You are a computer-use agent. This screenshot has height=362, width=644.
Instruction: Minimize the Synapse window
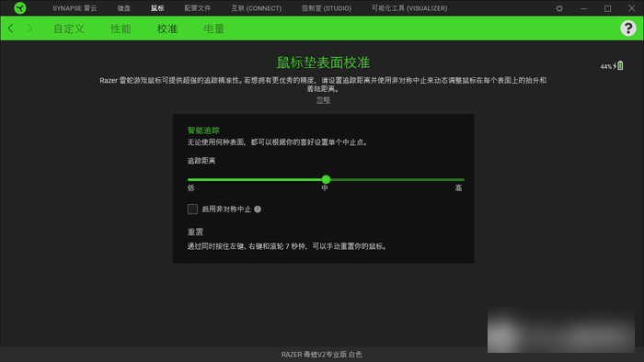(583, 8)
